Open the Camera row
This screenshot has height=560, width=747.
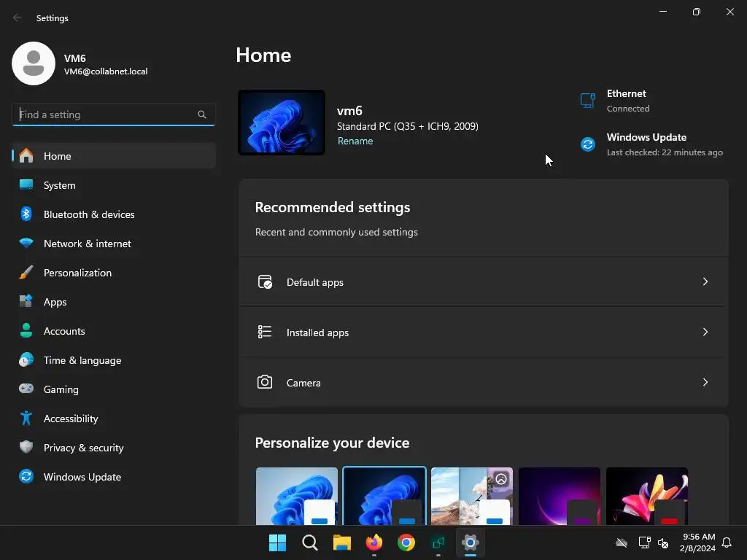coord(484,382)
